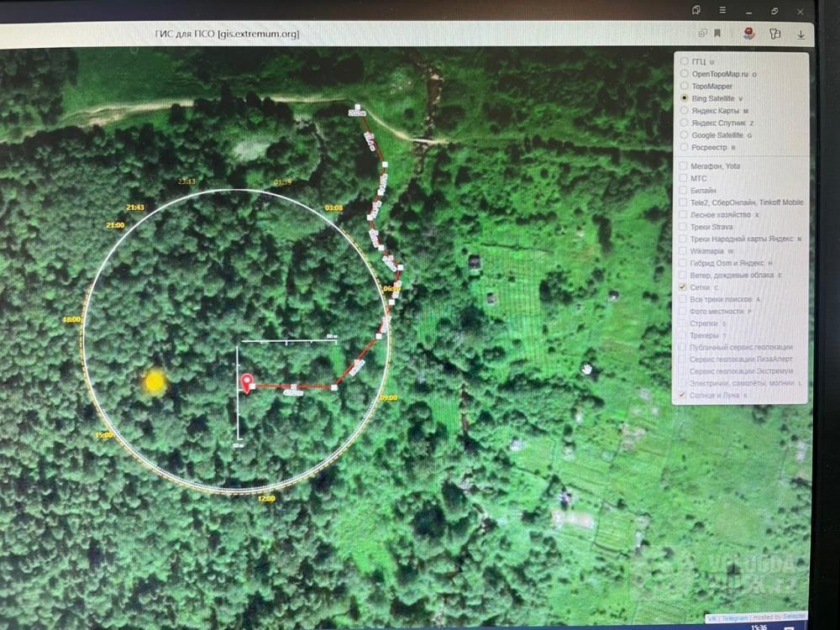Click the notification icon in the taskbar
Viewport: 840px width, 630px height.
click(x=789, y=627)
